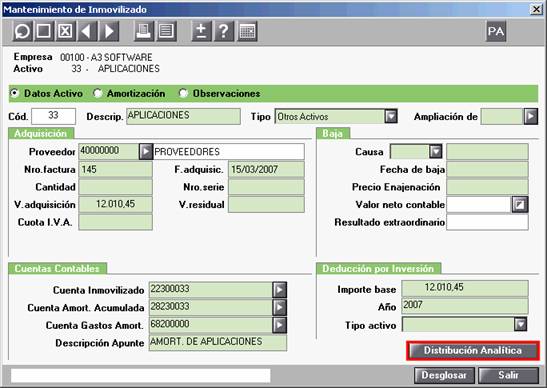
Task: Open the plus-minus calculator toolbar icon
Action: click(x=201, y=31)
